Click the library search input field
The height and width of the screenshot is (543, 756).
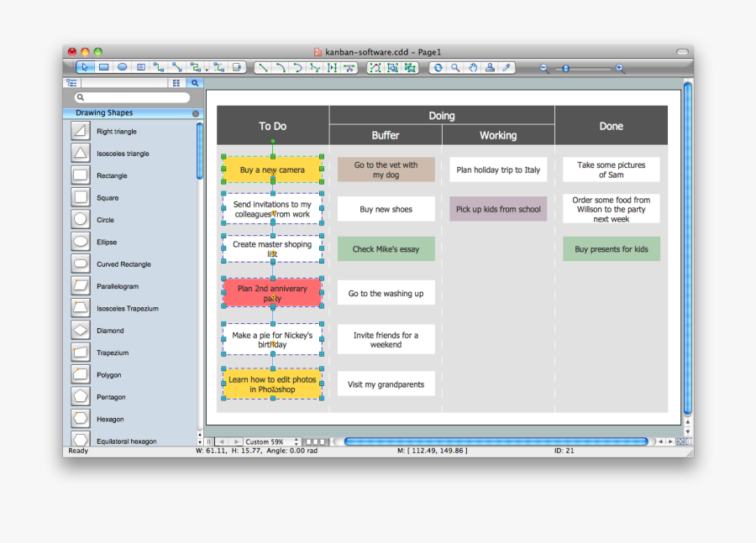point(133,97)
